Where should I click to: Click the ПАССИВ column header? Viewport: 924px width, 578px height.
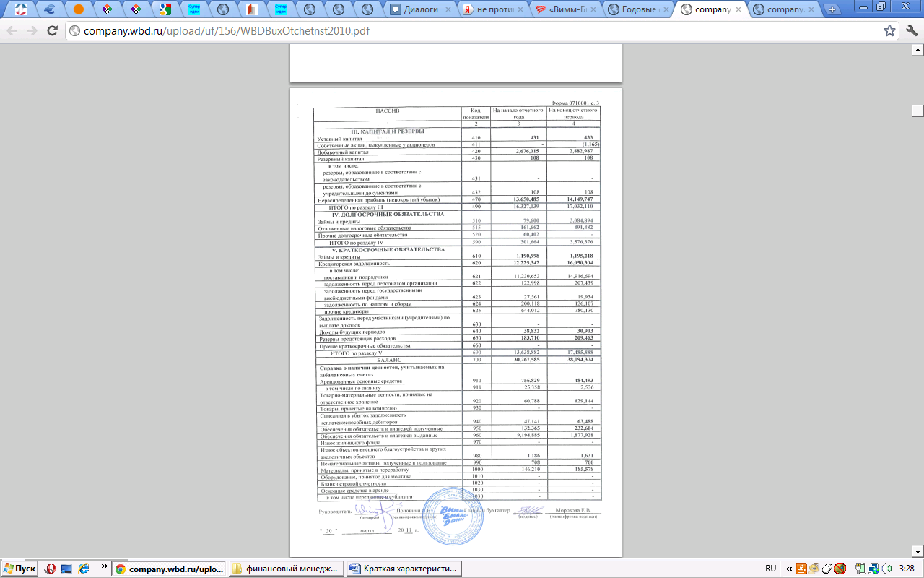[x=388, y=111]
